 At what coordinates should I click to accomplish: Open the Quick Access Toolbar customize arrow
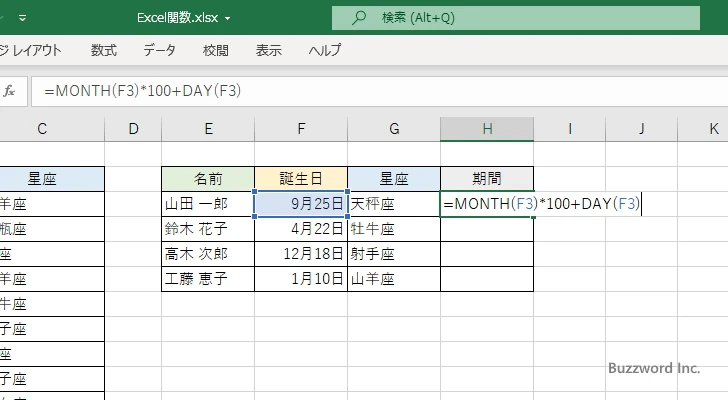click(x=22, y=18)
